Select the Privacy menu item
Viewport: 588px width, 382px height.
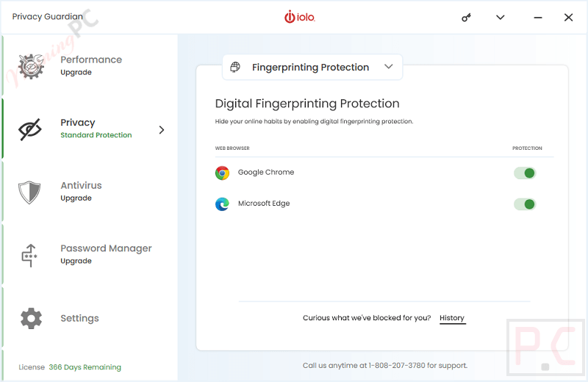click(x=90, y=129)
